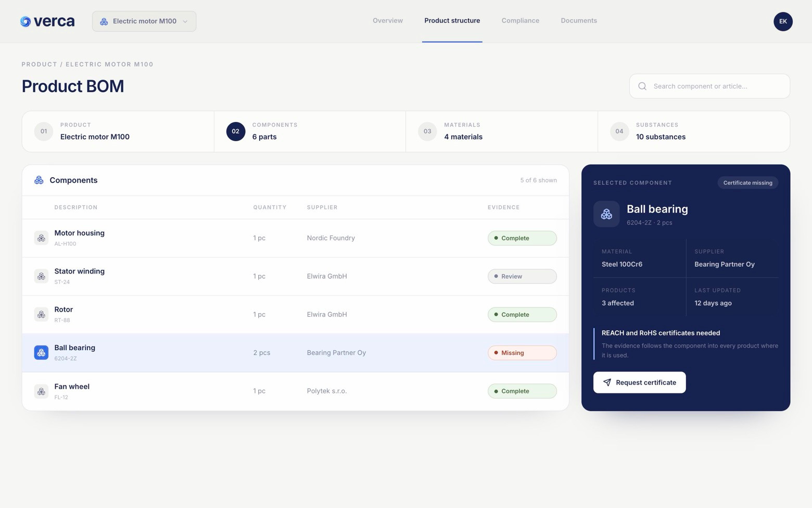This screenshot has height=508, width=812.
Task: Click the Nordic Foundry supplier cell
Action: point(331,238)
